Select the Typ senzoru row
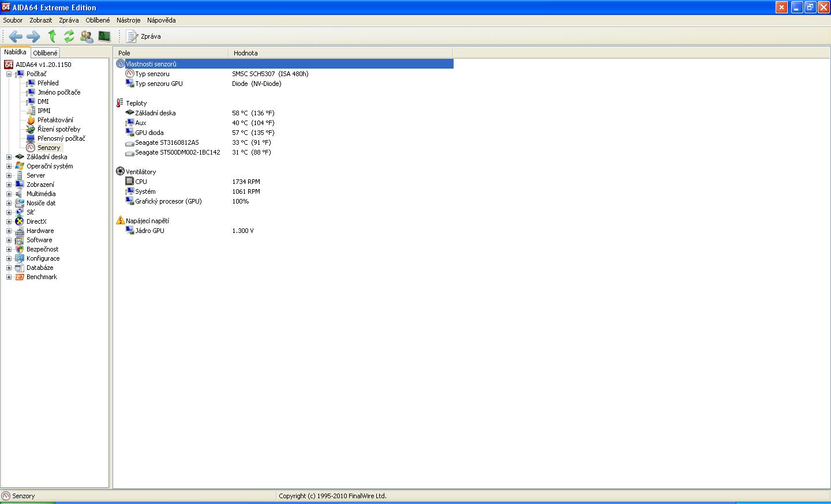831x504 pixels. click(x=284, y=74)
